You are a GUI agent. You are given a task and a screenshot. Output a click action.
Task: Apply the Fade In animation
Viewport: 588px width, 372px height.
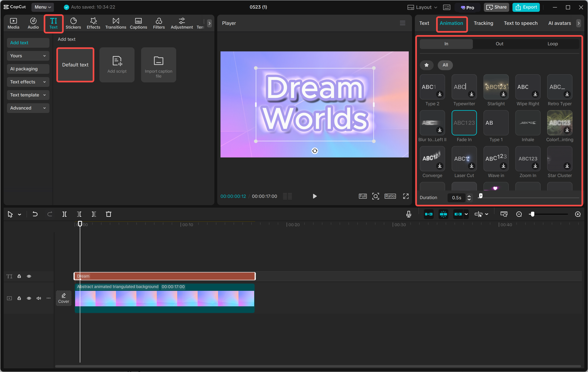coord(464,123)
